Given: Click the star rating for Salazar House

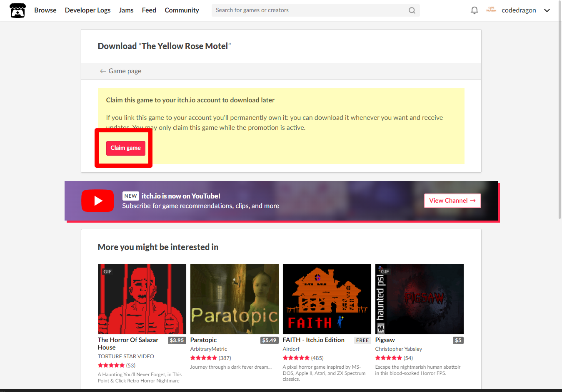Looking at the screenshot, I should pyautogui.click(x=111, y=365).
